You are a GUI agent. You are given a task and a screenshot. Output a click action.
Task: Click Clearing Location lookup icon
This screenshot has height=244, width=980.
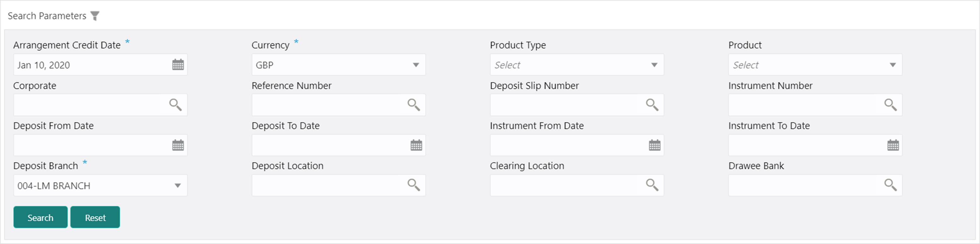pos(652,185)
